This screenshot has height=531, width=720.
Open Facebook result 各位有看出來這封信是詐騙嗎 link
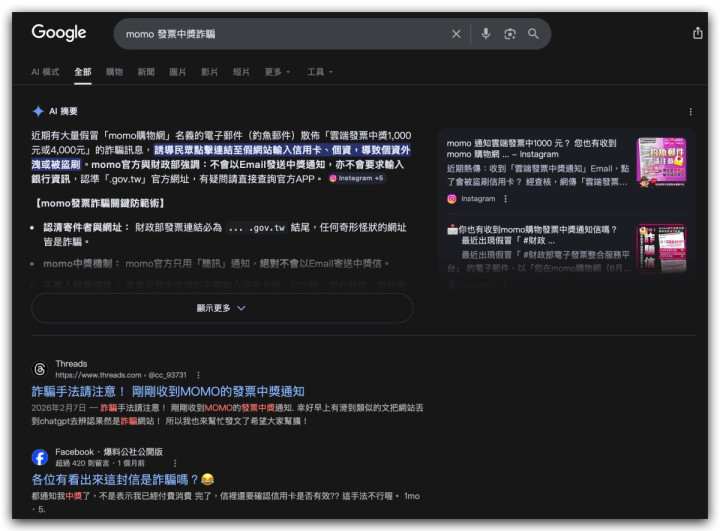[123, 480]
